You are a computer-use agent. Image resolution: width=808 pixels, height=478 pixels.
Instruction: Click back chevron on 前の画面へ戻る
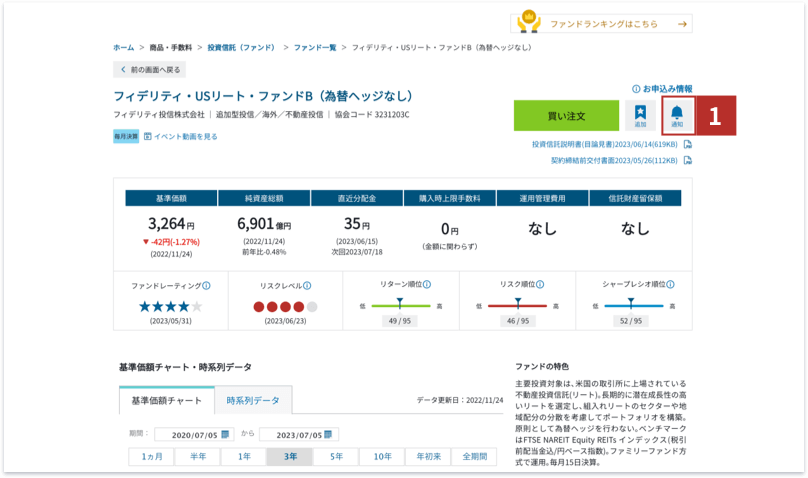coord(123,70)
